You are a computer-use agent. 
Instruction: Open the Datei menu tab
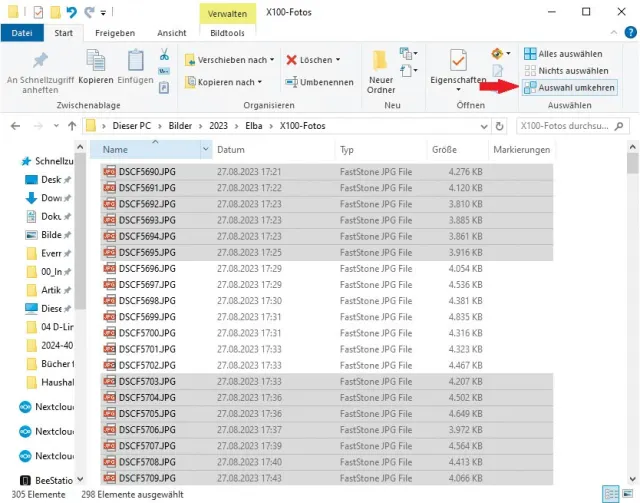click(x=21, y=33)
